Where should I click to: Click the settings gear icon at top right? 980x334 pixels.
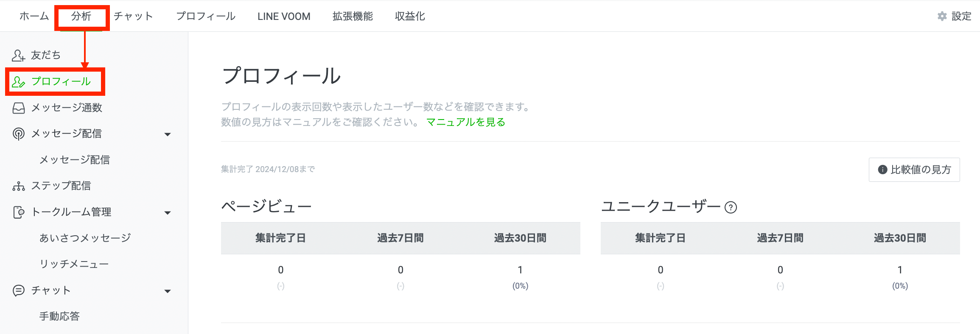pyautogui.click(x=942, y=16)
